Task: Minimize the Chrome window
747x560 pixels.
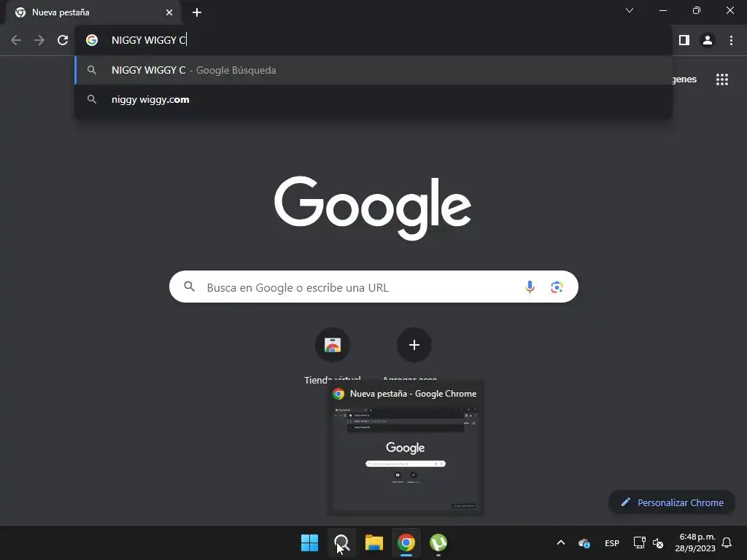Action: 662,10
